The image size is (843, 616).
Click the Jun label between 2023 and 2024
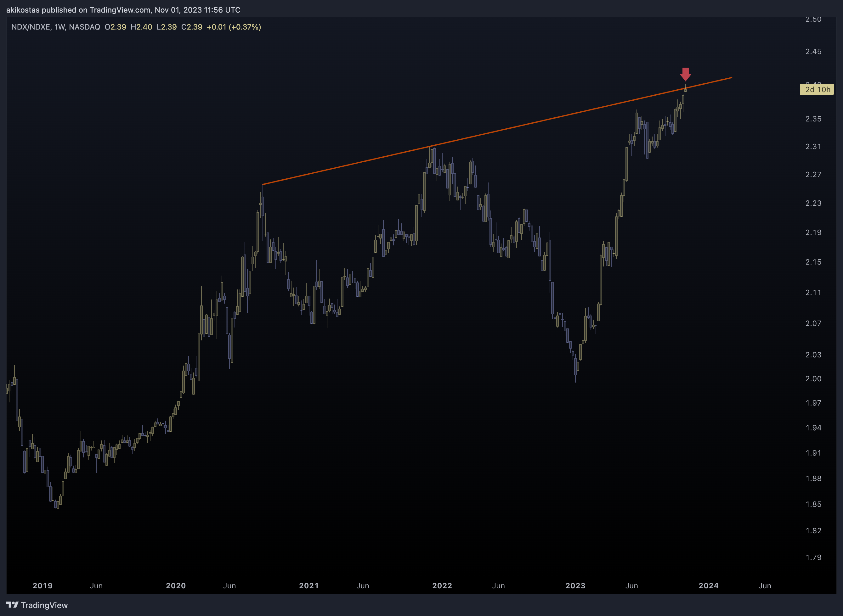(x=631, y=586)
